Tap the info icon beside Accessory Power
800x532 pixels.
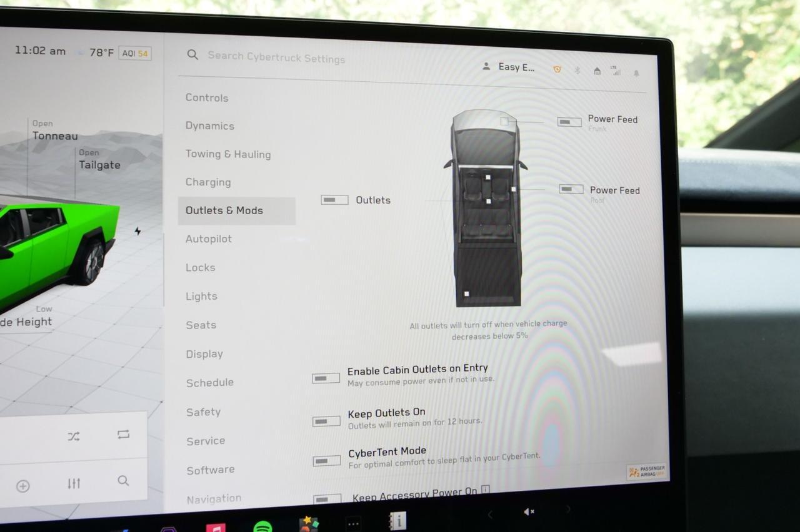[485, 490]
